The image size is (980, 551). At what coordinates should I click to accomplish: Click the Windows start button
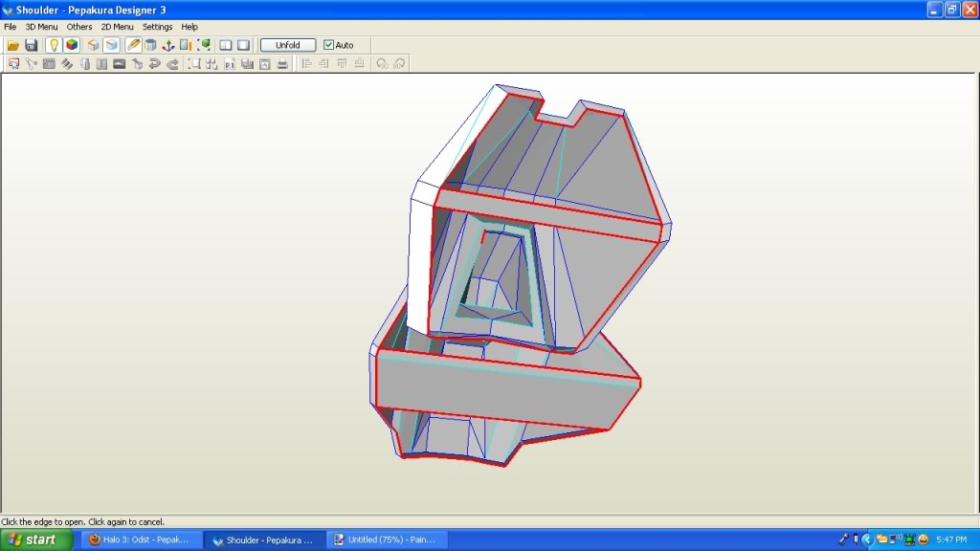(36, 540)
